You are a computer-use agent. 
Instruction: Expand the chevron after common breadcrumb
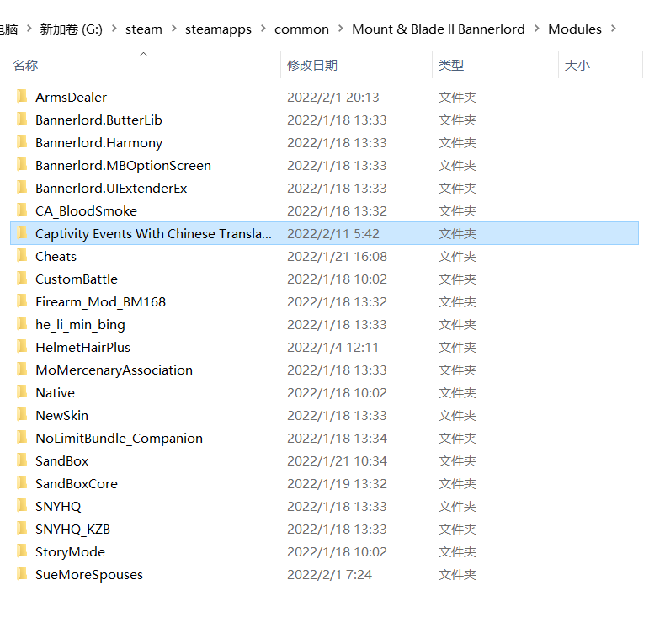click(x=341, y=29)
